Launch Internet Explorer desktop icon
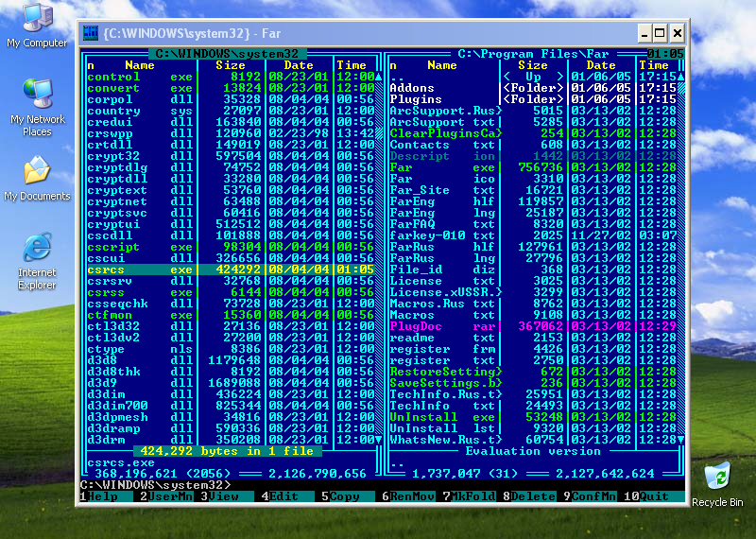Screen dimensions: 756x539 click(37, 261)
